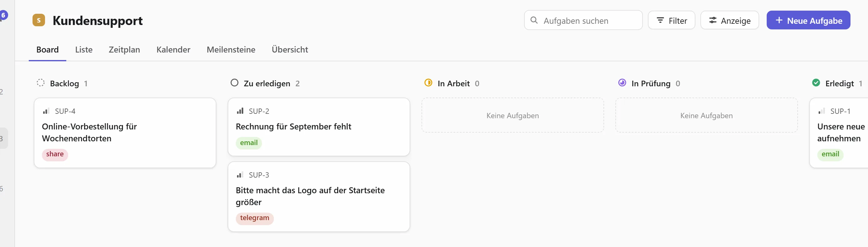This screenshot has height=247, width=868.
Task: Click priority bars icon on SUP-4
Action: click(x=46, y=111)
